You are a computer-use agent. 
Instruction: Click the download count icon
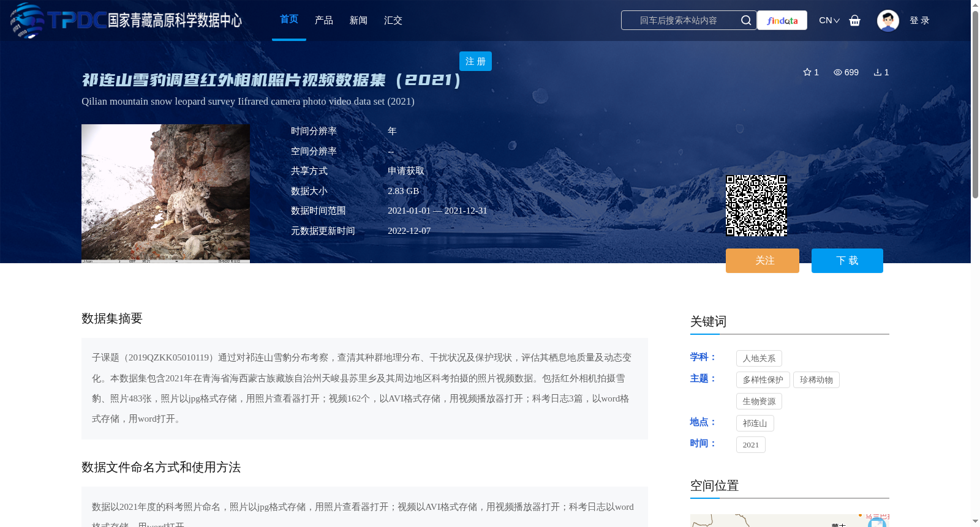pyautogui.click(x=878, y=72)
